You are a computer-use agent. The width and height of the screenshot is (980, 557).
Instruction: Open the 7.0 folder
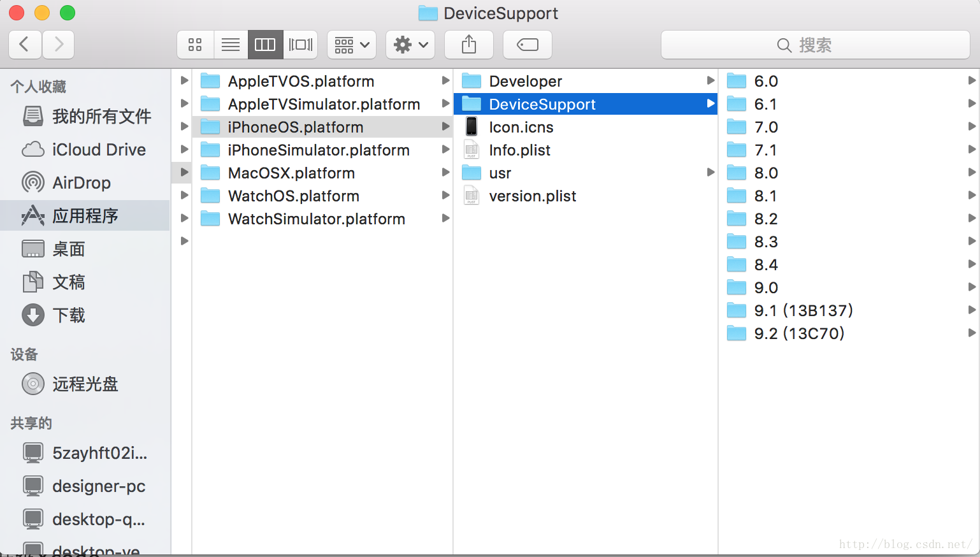(849, 127)
